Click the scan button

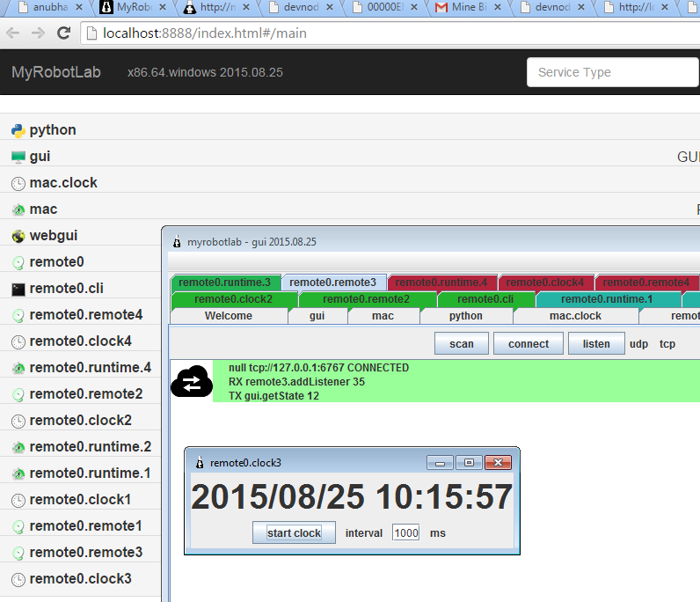coord(462,343)
